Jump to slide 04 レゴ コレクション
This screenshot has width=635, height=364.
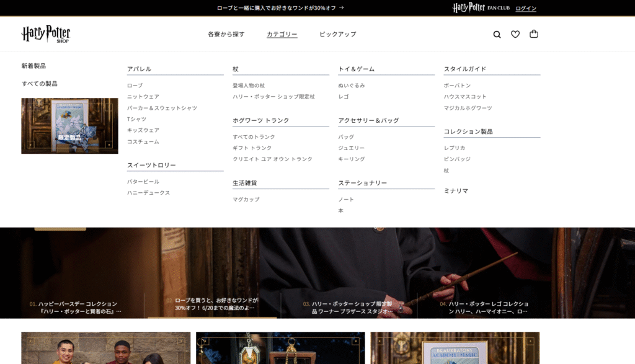point(484,308)
